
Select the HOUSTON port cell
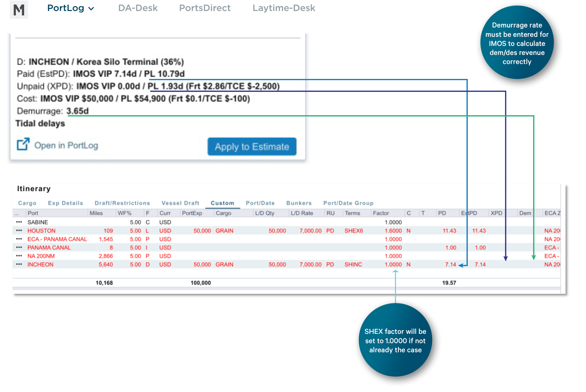click(41, 231)
